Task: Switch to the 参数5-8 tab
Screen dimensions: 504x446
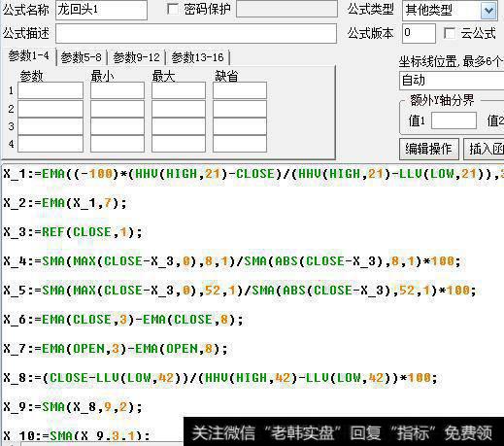Action: click(x=82, y=57)
